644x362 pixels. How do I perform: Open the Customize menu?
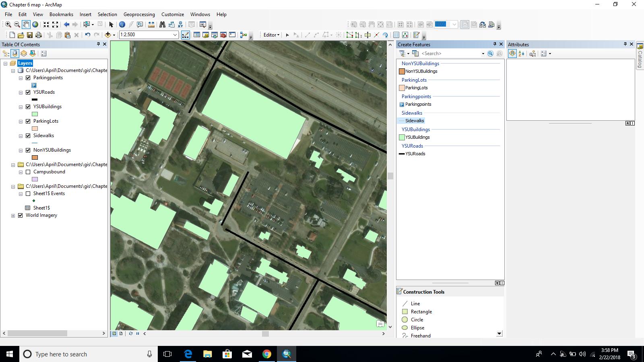(x=173, y=14)
